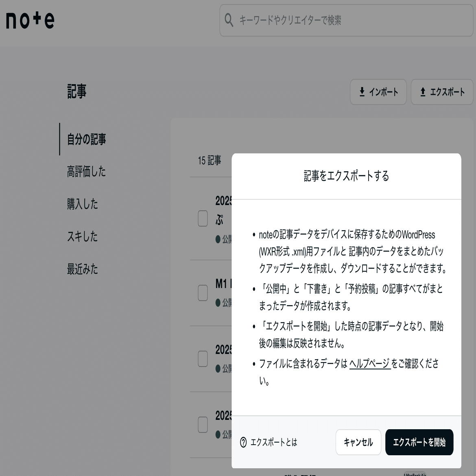The height and width of the screenshot is (476, 476).
Task: View the 購入した articles list
Action: point(82,205)
